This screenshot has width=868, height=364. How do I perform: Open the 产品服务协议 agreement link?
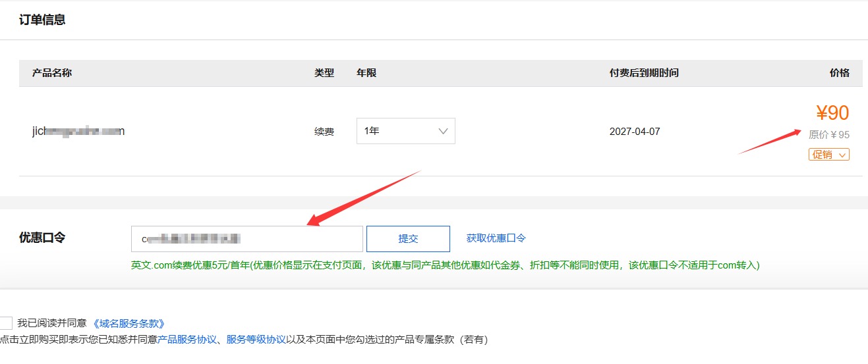coord(187,340)
